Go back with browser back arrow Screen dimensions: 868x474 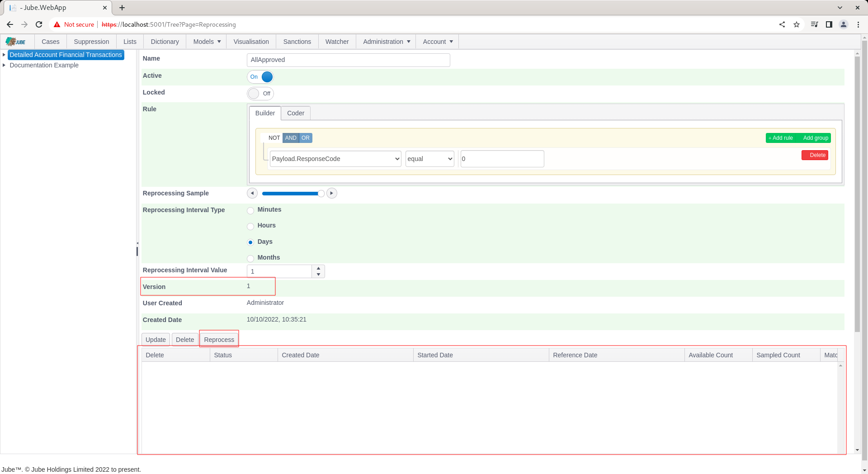(x=10, y=24)
